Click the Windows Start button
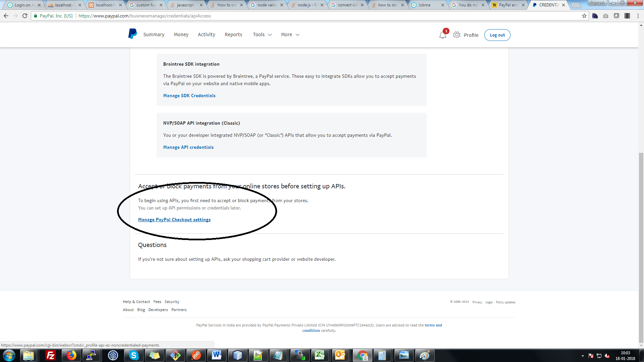The image size is (644, 362). click(x=8, y=355)
